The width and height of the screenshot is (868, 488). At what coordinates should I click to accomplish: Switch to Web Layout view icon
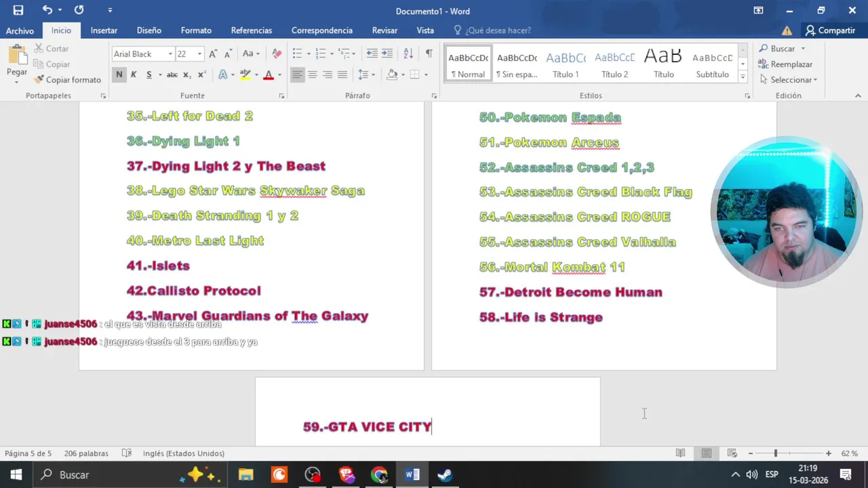[732, 453]
